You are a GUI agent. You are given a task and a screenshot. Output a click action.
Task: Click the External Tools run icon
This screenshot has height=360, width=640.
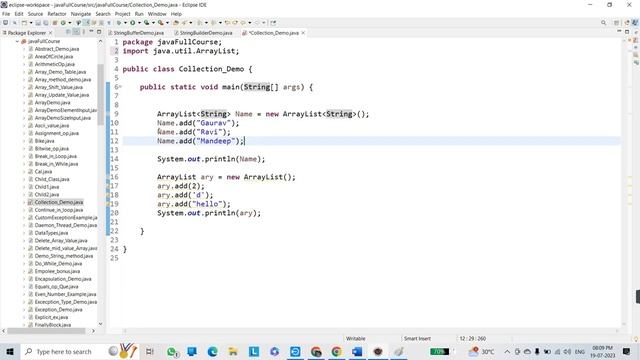pyautogui.click(x=160, y=23)
